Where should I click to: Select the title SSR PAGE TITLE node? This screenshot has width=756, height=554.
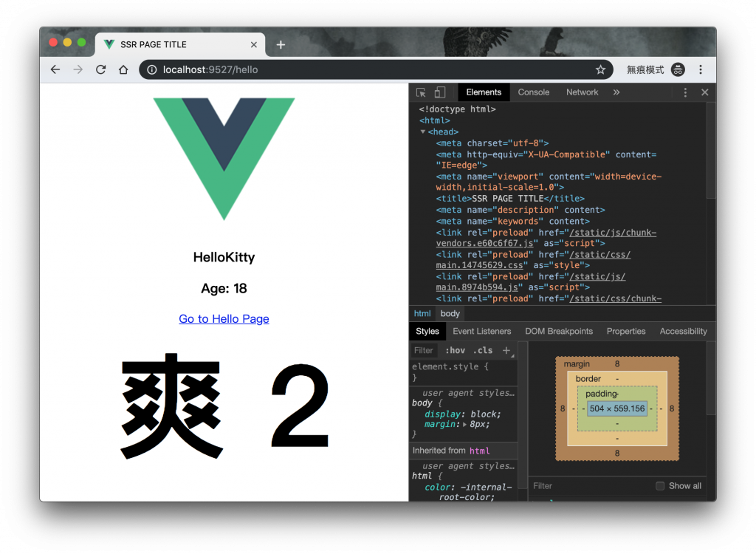[510, 199]
